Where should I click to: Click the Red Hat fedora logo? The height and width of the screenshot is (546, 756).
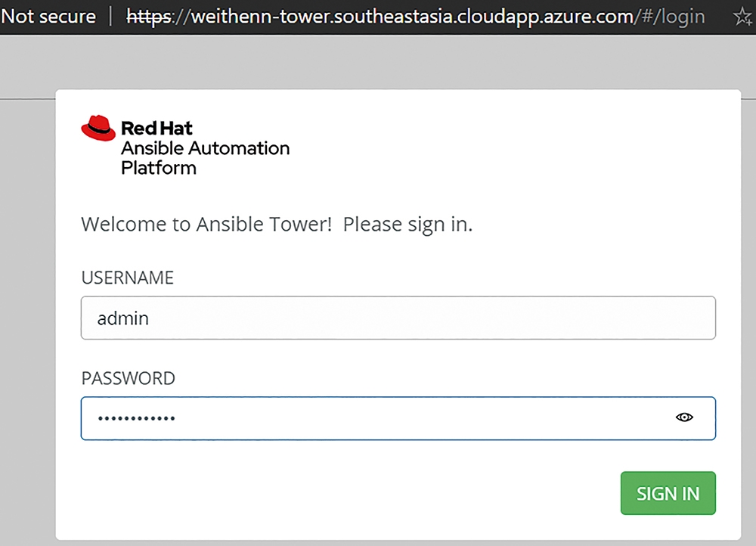click(x=98, y=128)
